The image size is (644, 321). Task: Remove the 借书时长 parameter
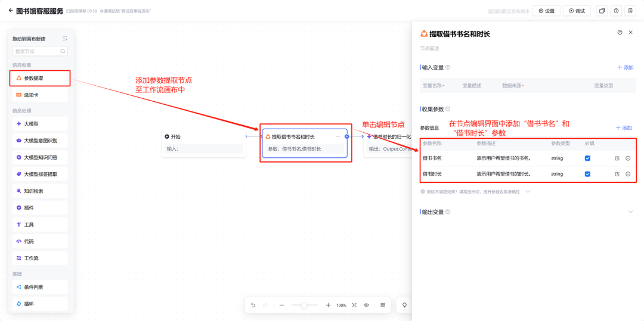tap(628, 174)
